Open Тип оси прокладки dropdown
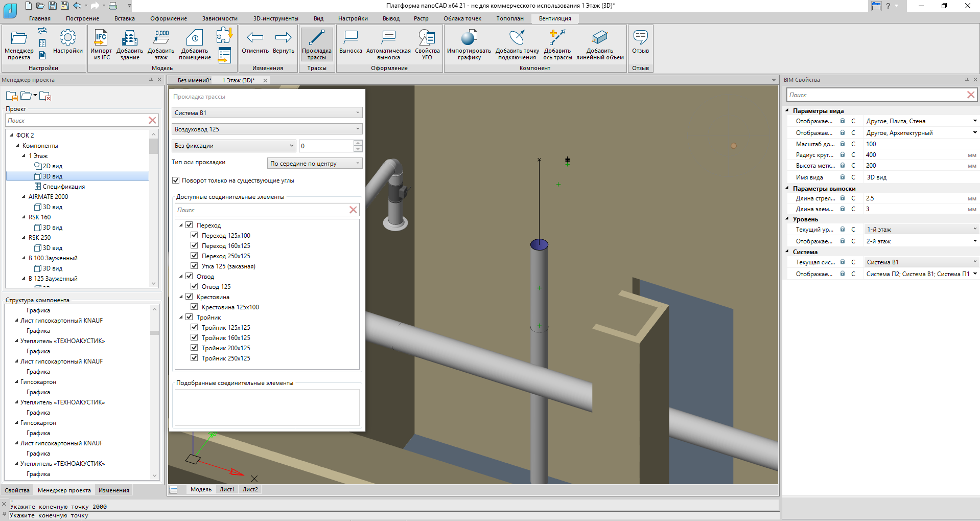Screen dimensions: 980x521 coord(315,164)
